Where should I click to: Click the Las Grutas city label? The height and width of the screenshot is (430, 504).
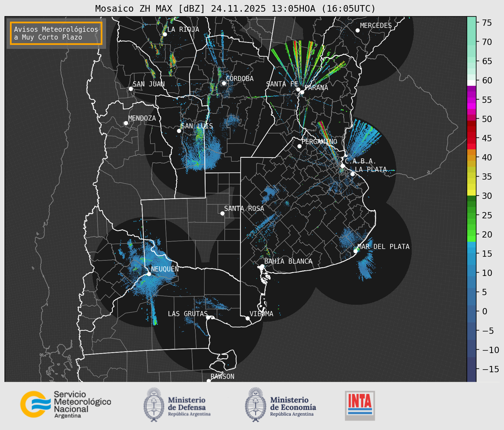click(187, 314)
